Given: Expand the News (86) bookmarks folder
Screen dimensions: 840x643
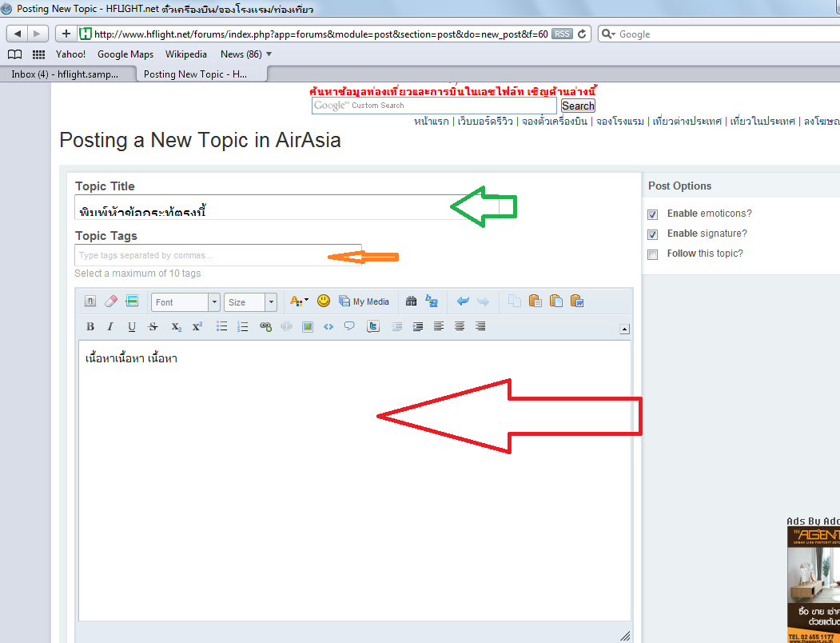Looking at the screenshot, I should click(246, 54).
